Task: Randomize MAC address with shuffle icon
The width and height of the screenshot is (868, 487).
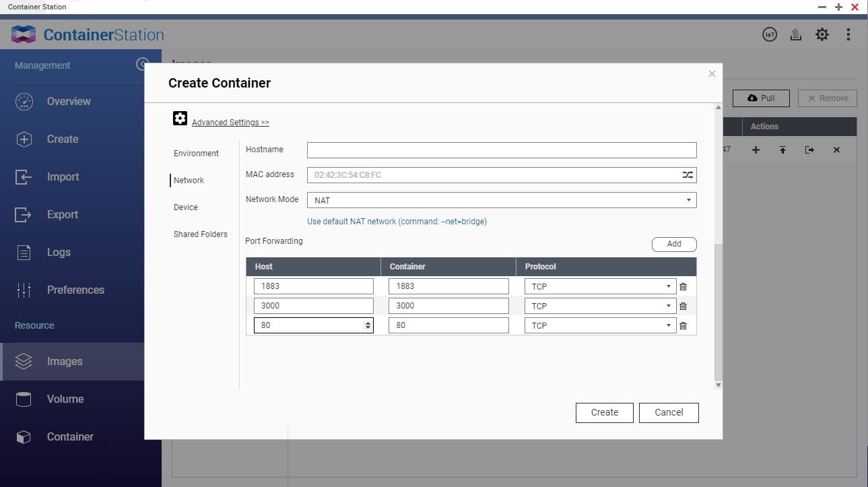Action: coord(687,175)
